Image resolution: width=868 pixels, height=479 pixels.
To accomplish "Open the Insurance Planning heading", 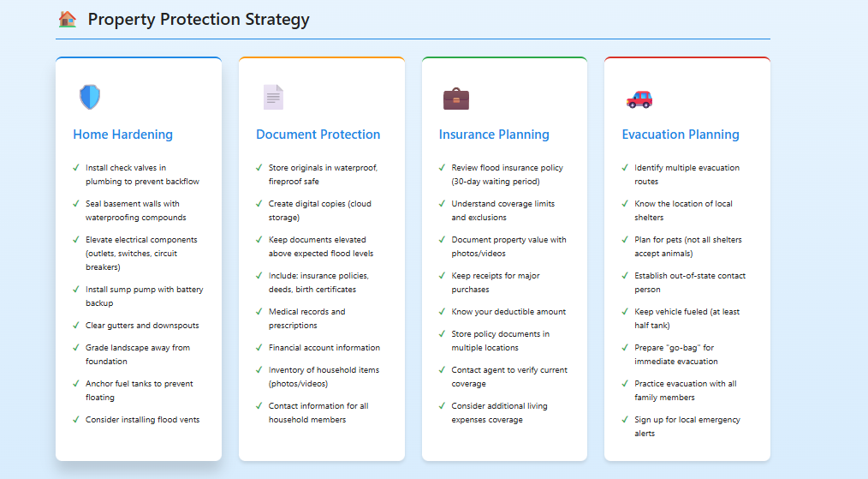I will [494, 135].
